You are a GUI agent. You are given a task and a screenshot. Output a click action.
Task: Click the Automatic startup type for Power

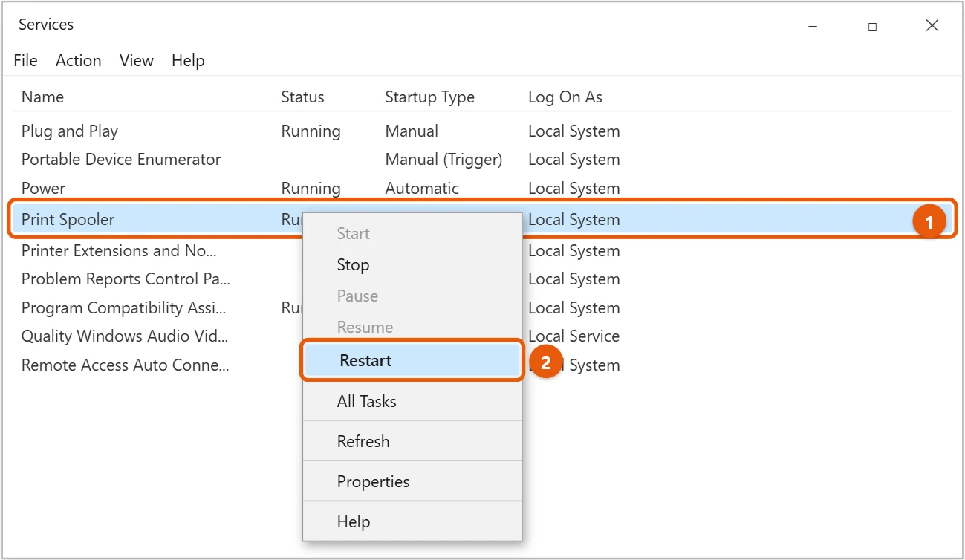[x=422, y=189]
